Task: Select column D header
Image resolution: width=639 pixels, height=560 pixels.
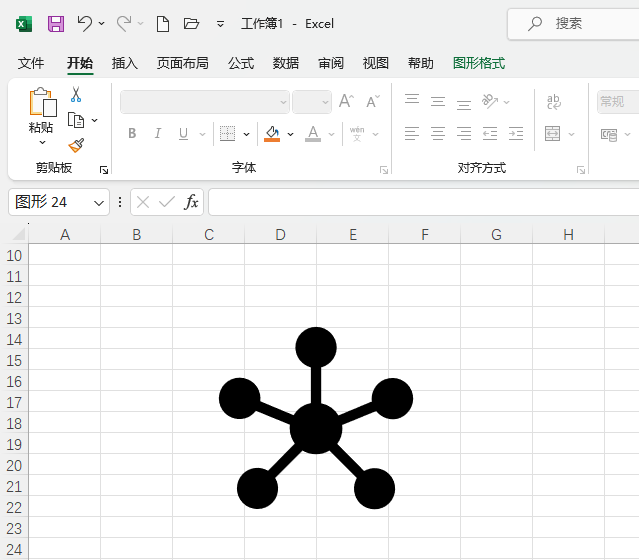Action: (280, 235)
